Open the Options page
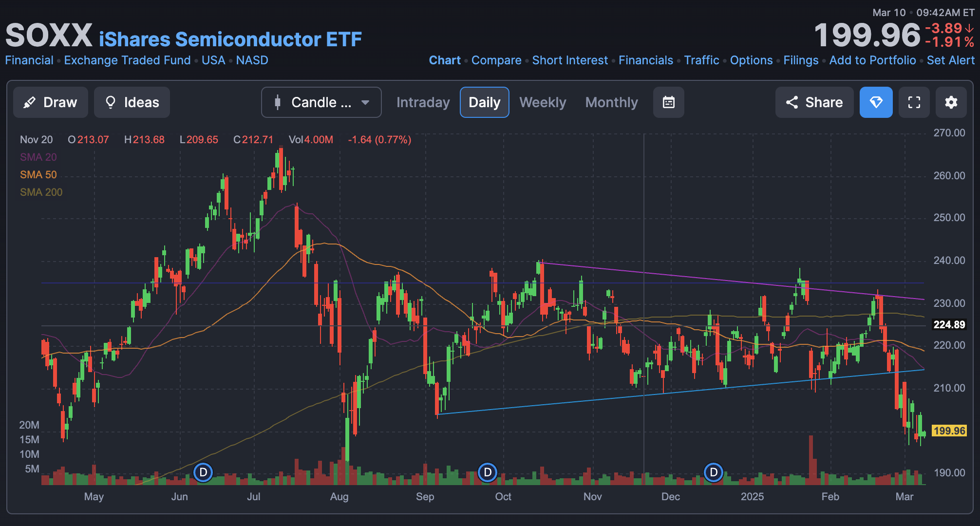This screenshot has height=526, width=980. (751, 60)
